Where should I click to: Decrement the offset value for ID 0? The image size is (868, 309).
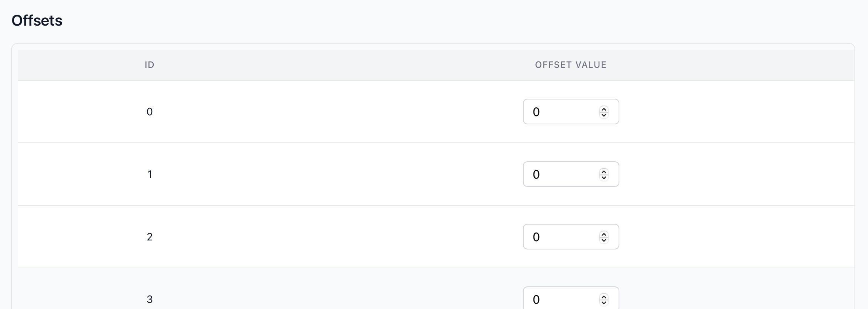(604, 115)
